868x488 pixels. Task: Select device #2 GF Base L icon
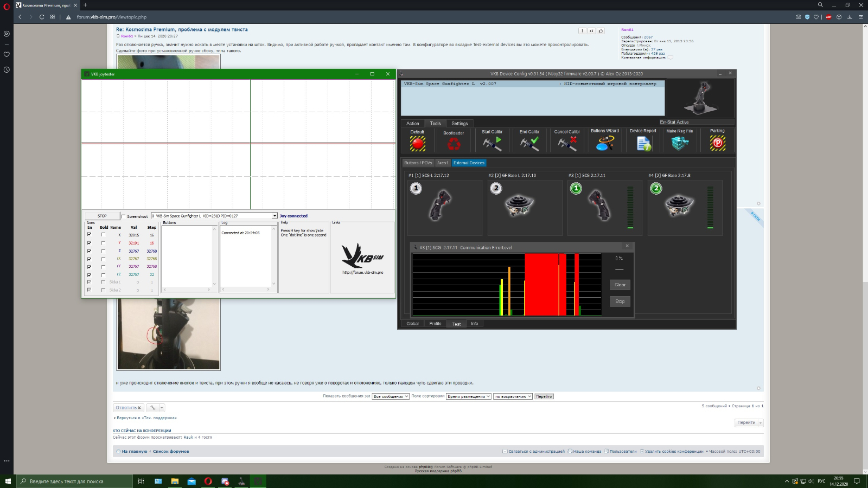(519, 205)
